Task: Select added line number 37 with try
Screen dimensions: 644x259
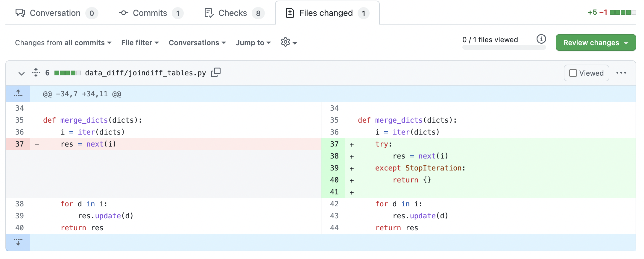Action: click(333, 144)
